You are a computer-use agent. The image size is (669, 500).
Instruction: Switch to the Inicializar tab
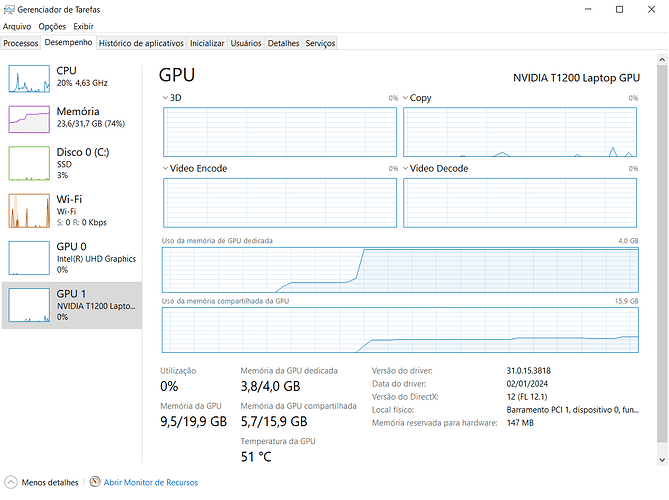click(207, 43)
